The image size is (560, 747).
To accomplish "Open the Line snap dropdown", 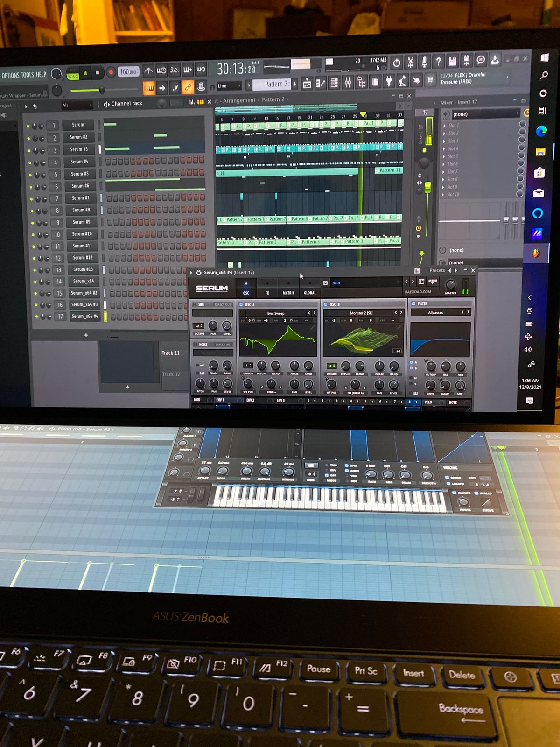I will coord(229,86).
